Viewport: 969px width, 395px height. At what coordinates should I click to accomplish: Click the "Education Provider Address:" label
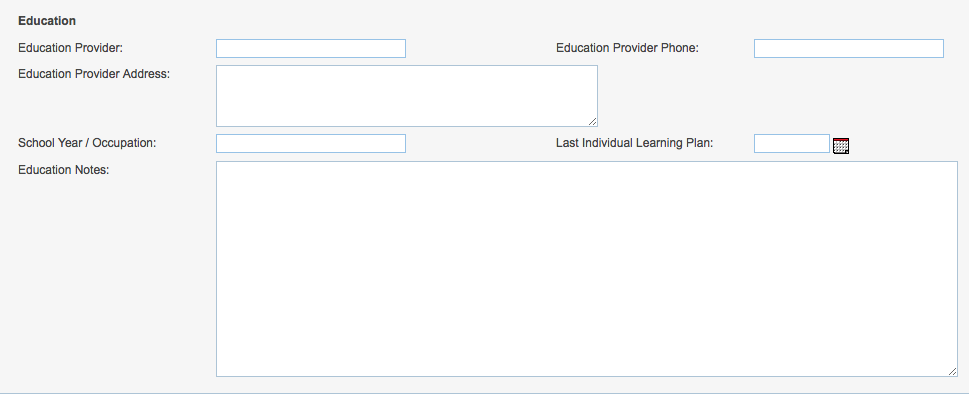(x=94, y=74)
